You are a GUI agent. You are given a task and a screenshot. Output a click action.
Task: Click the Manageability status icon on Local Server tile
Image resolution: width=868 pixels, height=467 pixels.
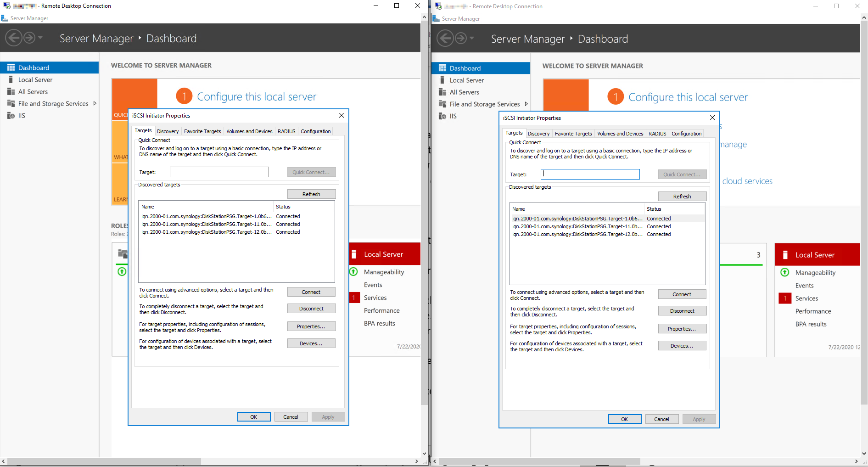coord(353,272)
